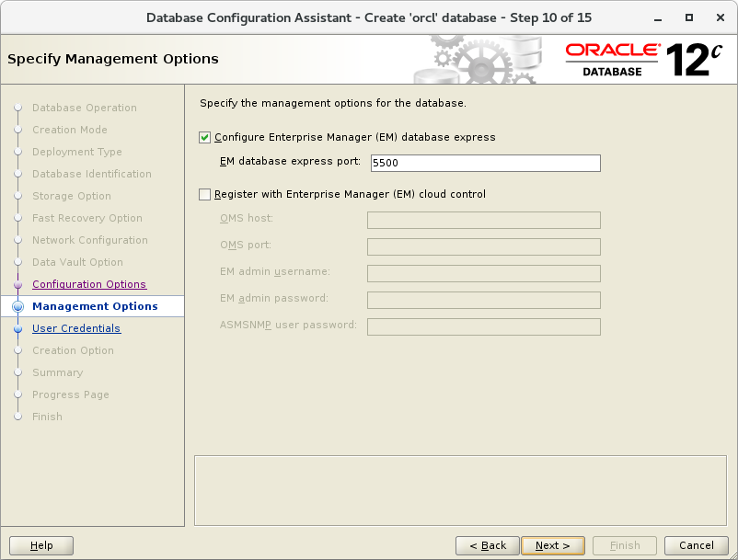Image resolution: width=738 pixels, height=560 pixels.
Task: Select the OMS host input field
Action: point(485,220)
